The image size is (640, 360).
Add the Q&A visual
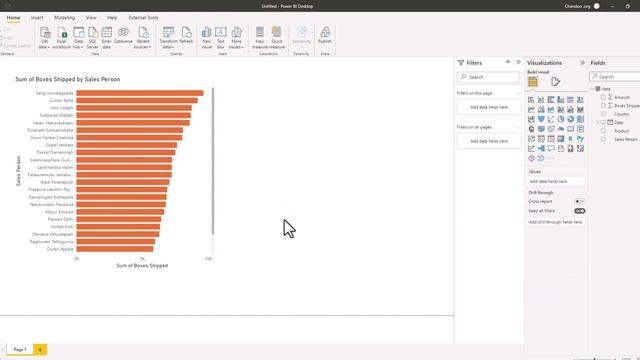[x=551, y=149]
